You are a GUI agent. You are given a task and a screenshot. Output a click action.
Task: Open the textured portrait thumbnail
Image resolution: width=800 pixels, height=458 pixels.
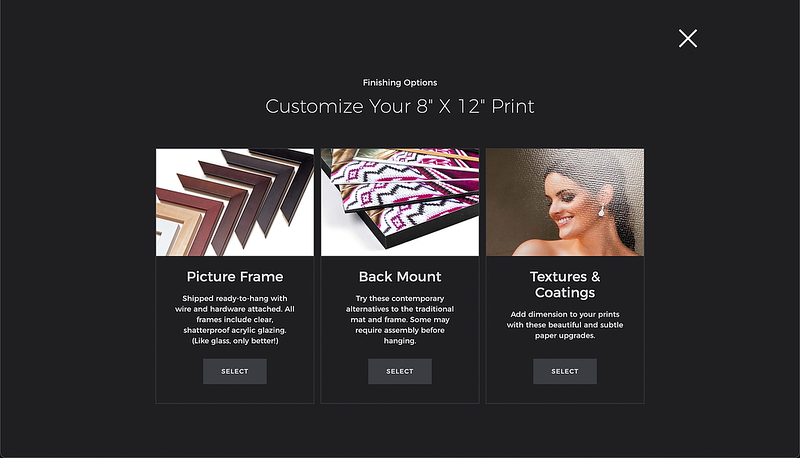[x=565, y=202]
